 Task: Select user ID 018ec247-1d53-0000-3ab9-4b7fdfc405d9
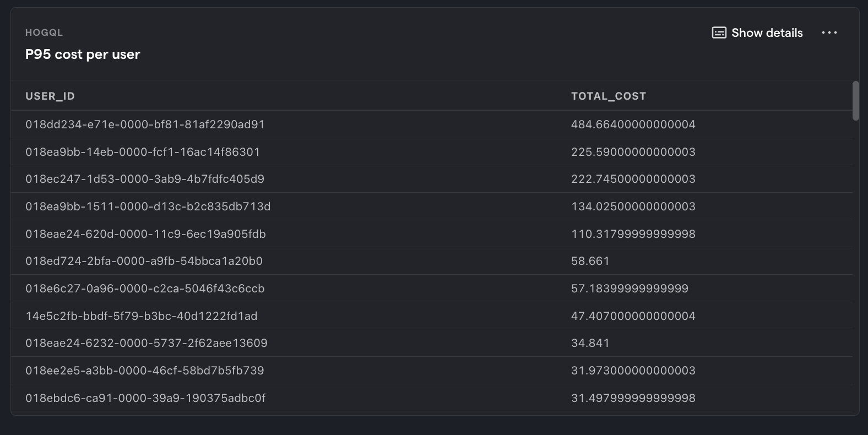(145, 179)
